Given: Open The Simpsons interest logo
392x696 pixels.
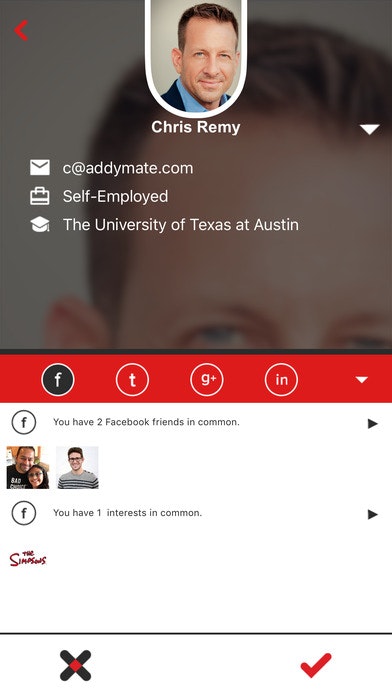Looking at the screenshot, I should click(28, 558).
